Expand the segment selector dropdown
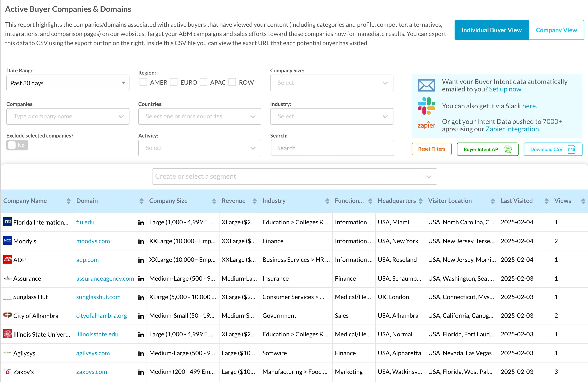The width and height of the screenshot is (588, 382). point(429,177)
